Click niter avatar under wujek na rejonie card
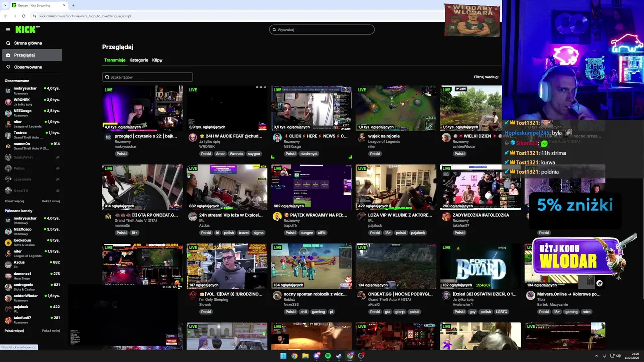The width and height of the screenshot is (644, 362). pyautogui.click(x=362, y=137)
